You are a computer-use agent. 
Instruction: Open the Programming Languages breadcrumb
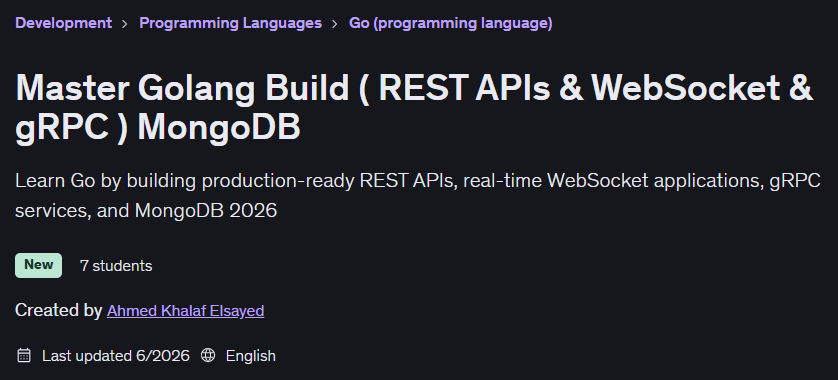click(230, 23)
